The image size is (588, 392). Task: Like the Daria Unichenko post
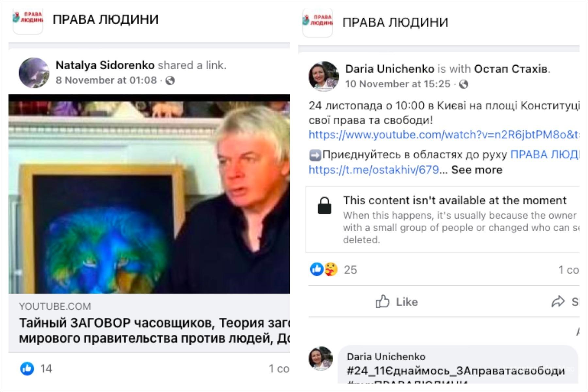coord(396,302)
